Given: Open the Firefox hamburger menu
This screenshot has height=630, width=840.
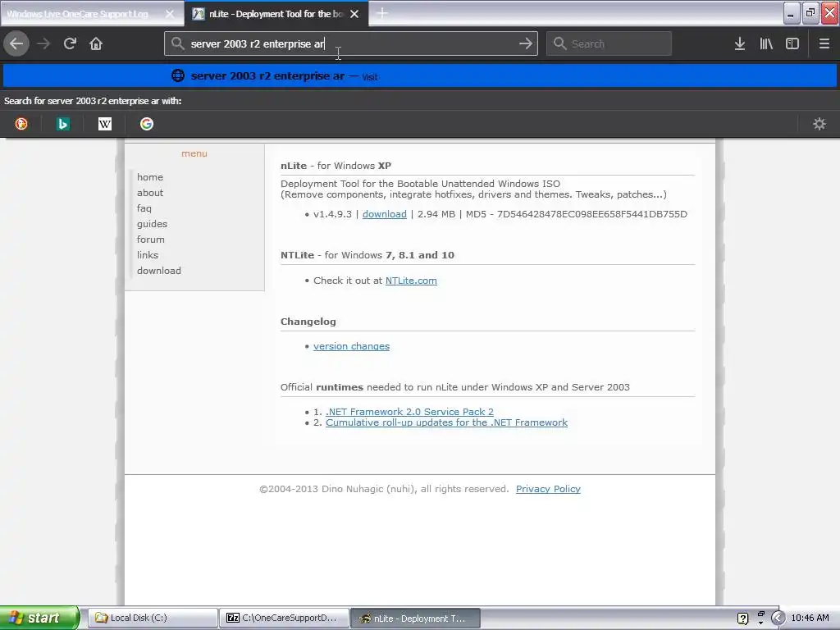Looking at the screenshot, I should coord(824,43).
